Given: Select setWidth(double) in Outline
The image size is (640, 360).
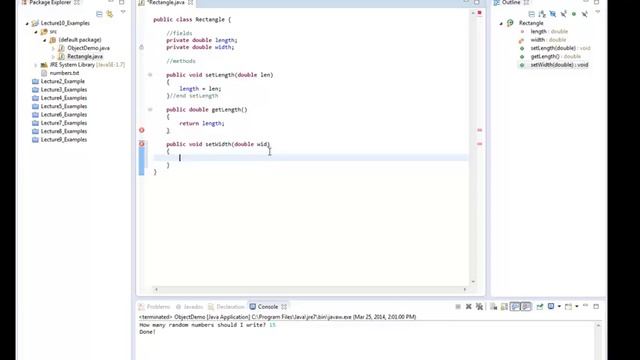Looking at the screenshot, I should [x=559, y=65].
